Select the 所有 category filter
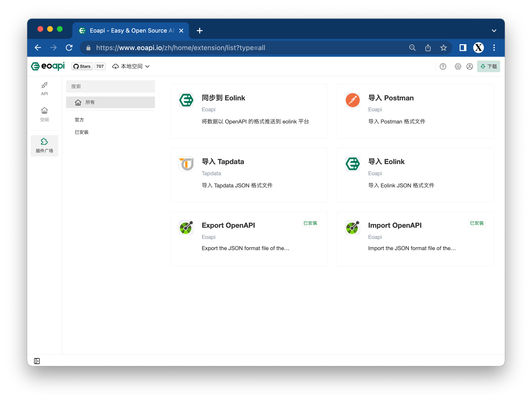This screenshot has height=402, width=532. [x=111, y=102]
